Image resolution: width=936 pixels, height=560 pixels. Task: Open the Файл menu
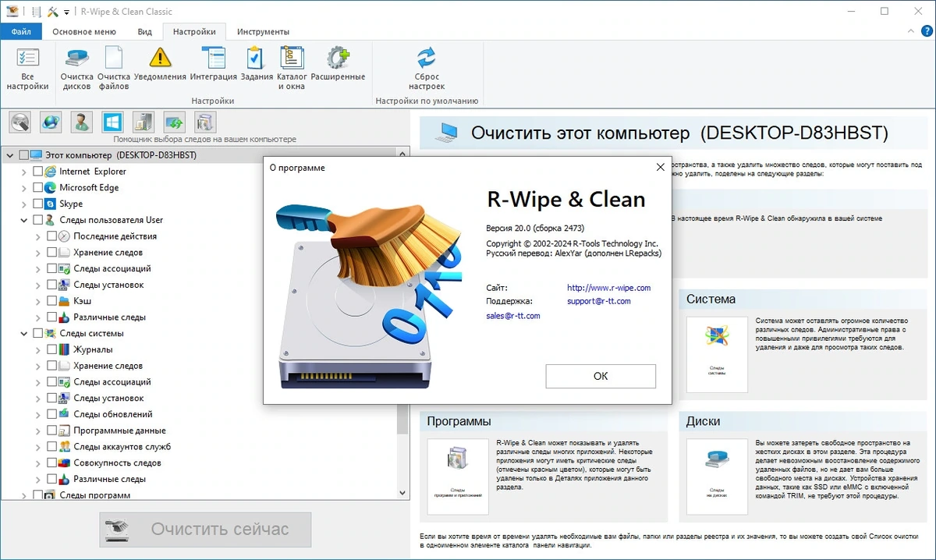21,32
